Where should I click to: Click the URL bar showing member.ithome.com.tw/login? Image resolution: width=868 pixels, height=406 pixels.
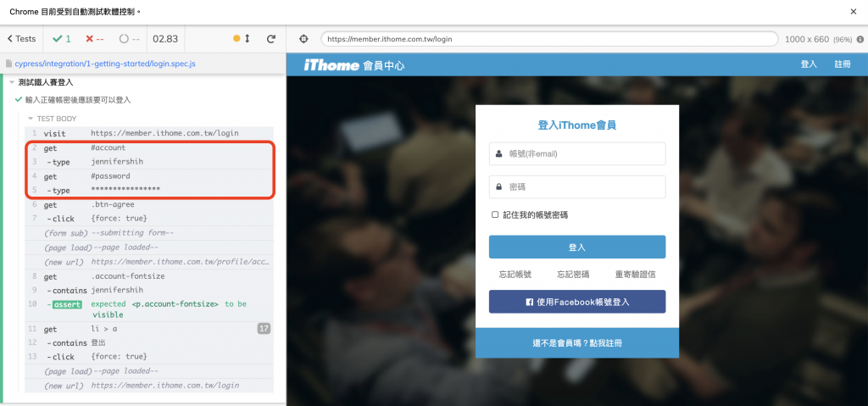pos(549,39)
